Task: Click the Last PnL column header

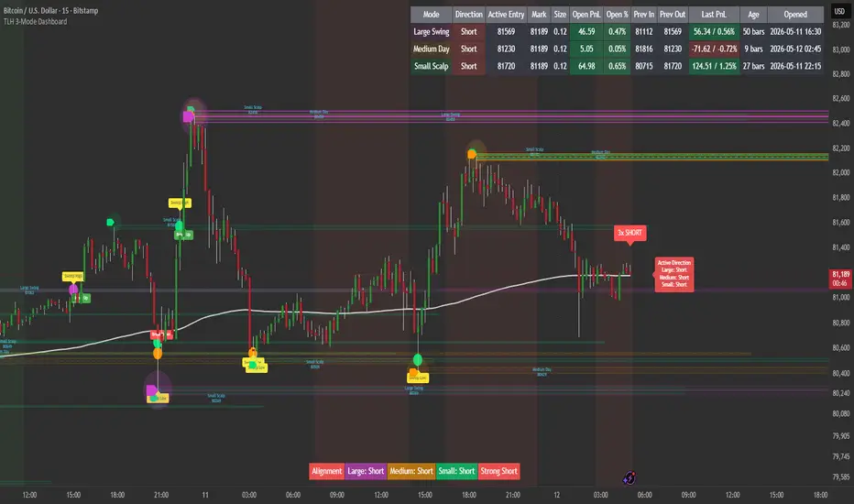Action: coord(714,15)
